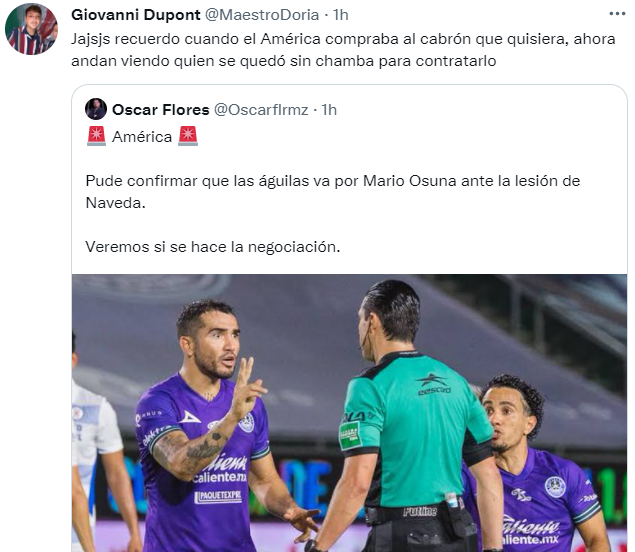This screenshot has height=552, width=635.
Task: Click the 'Veremos si se hace la negociación' line
Action: click(213, 247)
